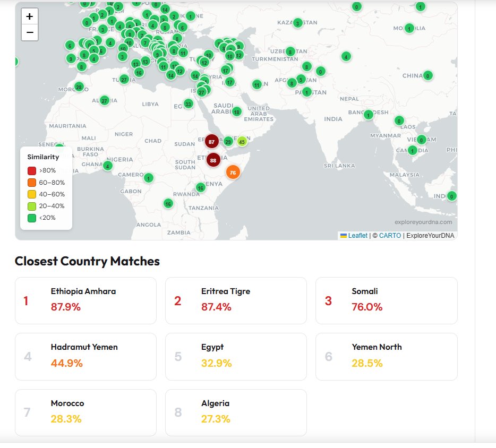Click the orange 76 Somali marker
Screen dimensions: 496x448
233,173
